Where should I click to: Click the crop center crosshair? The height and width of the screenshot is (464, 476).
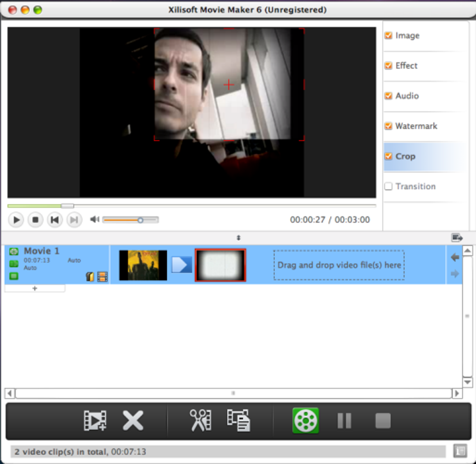pos(229,84)
